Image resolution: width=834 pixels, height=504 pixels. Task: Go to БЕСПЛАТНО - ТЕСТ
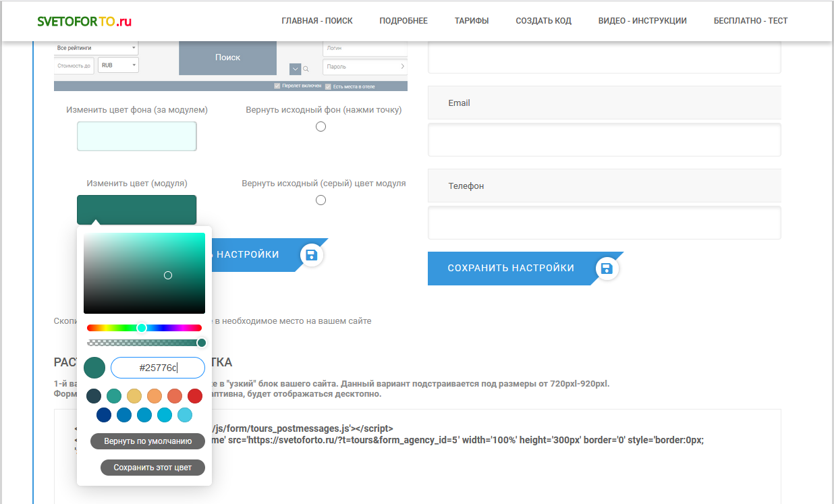pos(751,21)
